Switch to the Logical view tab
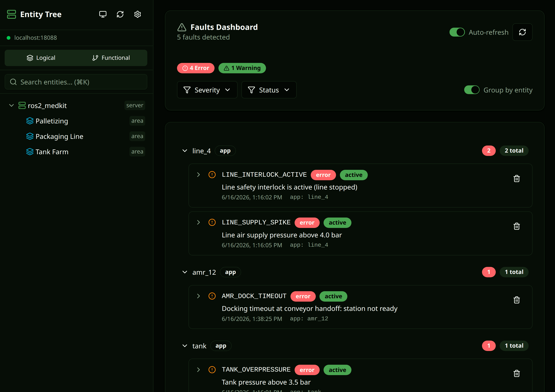Viewport: 555px width, 392px height. tap(41, 58)
